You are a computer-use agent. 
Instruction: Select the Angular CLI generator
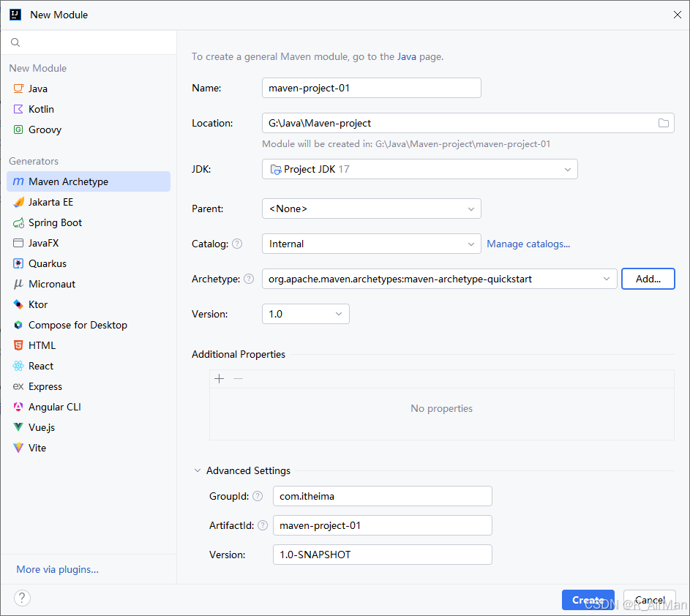click(88, 407)
